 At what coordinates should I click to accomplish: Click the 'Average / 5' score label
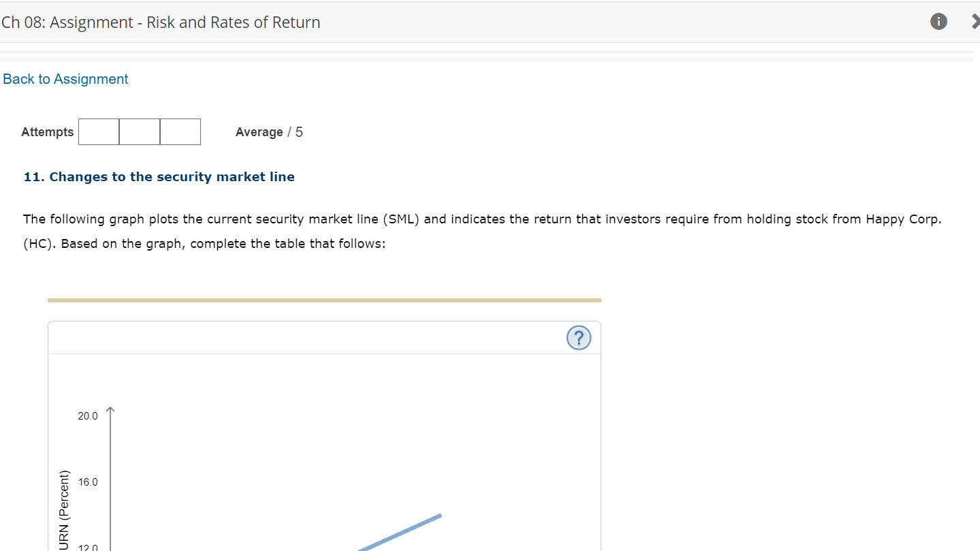[268, 131]
